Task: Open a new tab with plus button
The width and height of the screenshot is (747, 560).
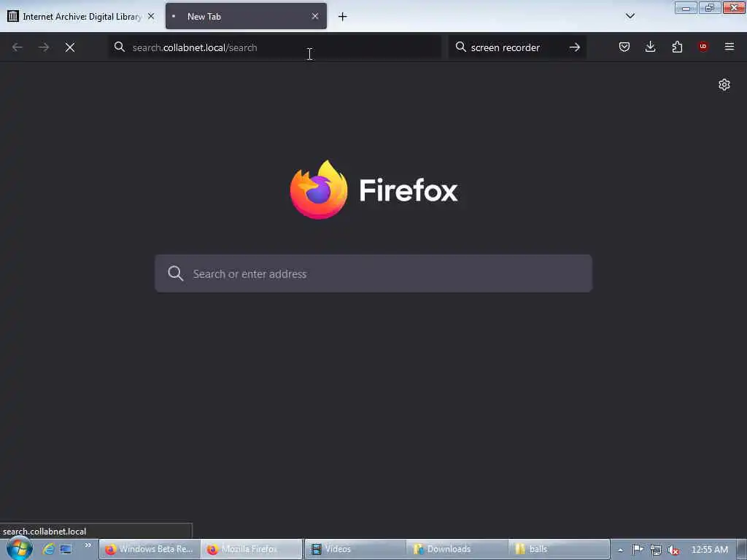Action: 343,17
